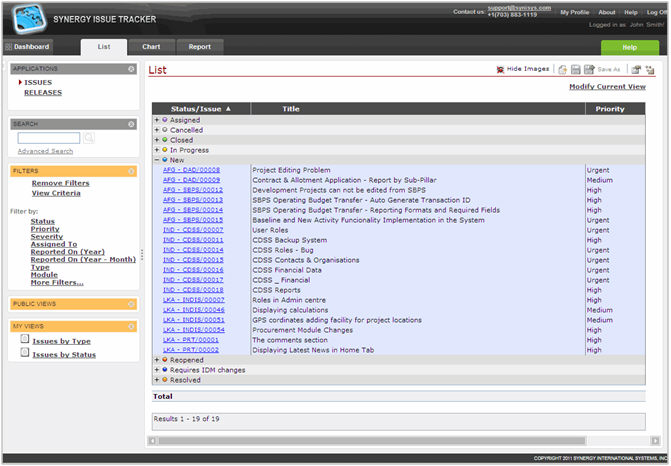Filter by Reported On (Year - Month)
Viewport: 671px width, 466px height.
coord(83,260)
